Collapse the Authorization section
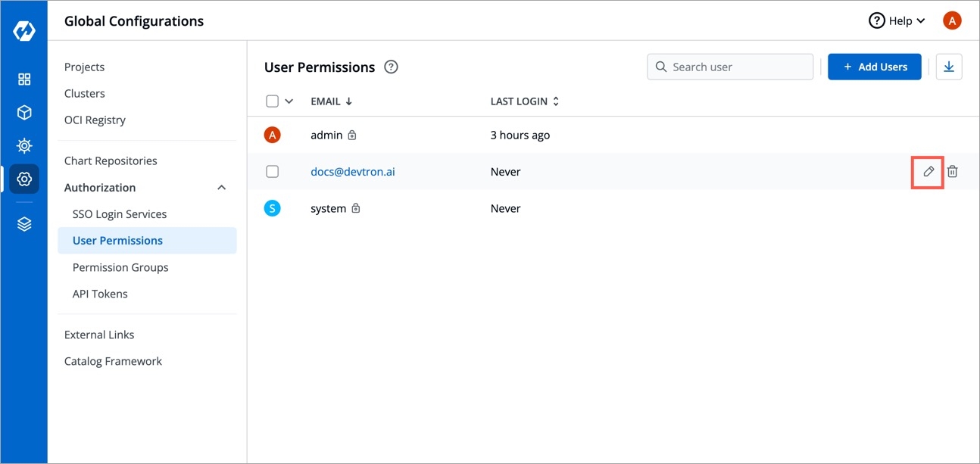Viewport: 980px width, 464px height. tap(221, 188)
